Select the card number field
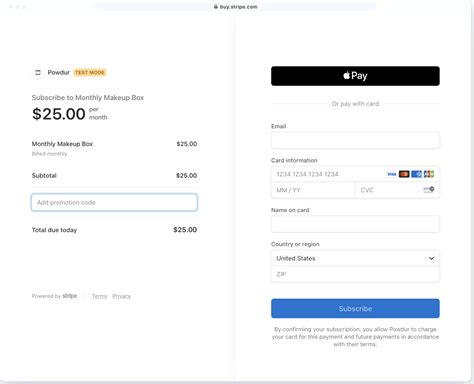Image resolution: width=474 pixels, height=384 pixels. point(355,174)
